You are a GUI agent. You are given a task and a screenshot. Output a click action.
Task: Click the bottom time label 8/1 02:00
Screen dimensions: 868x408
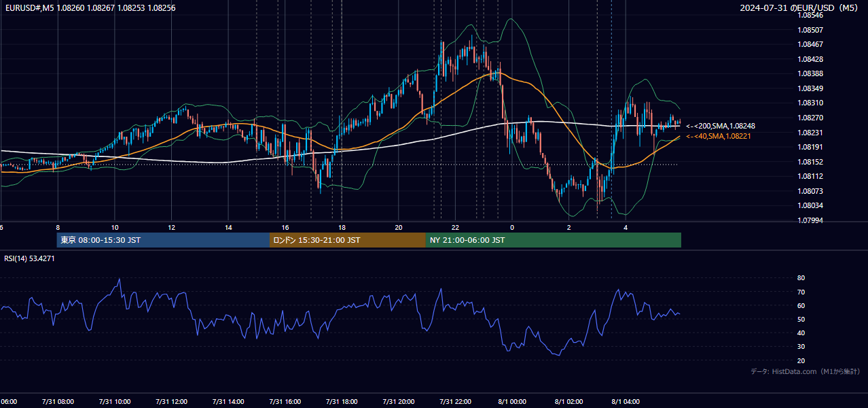569,402
